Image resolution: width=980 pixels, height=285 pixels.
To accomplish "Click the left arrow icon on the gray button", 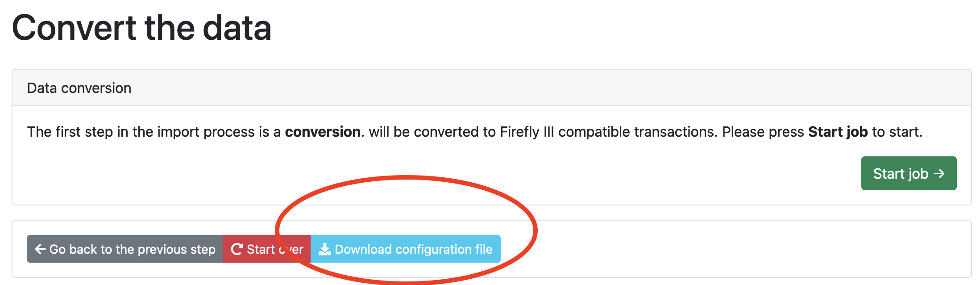I will tap(39, 249).
